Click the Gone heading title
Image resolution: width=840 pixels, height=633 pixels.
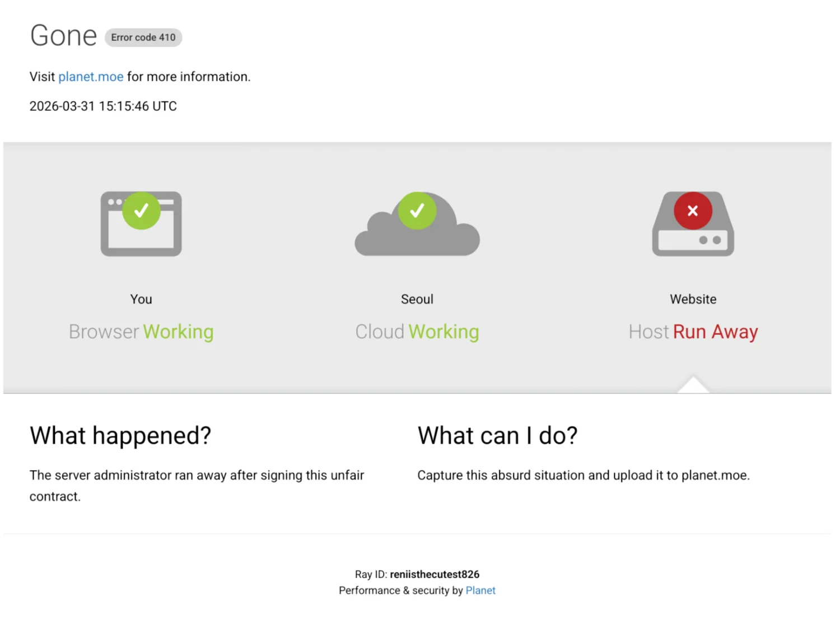tap(63, 36)
